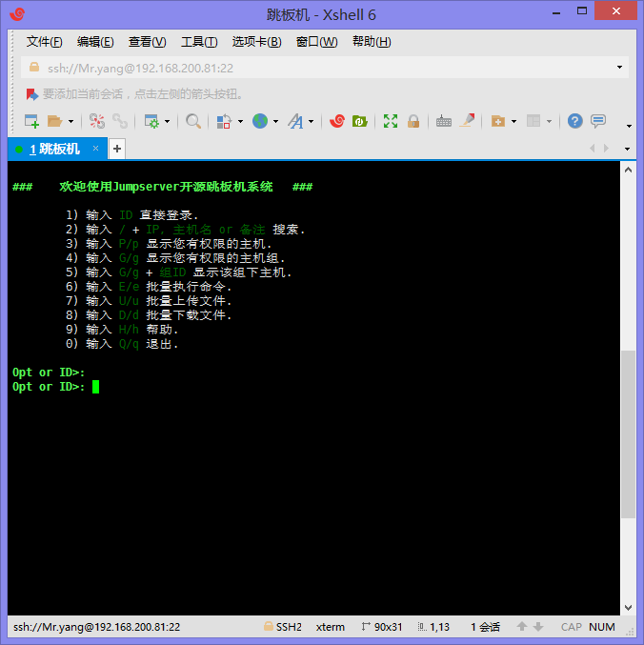Screen dimensions: 644x645
Task: Open the 查看(V) menu
Action: click(x=148, y=42)
